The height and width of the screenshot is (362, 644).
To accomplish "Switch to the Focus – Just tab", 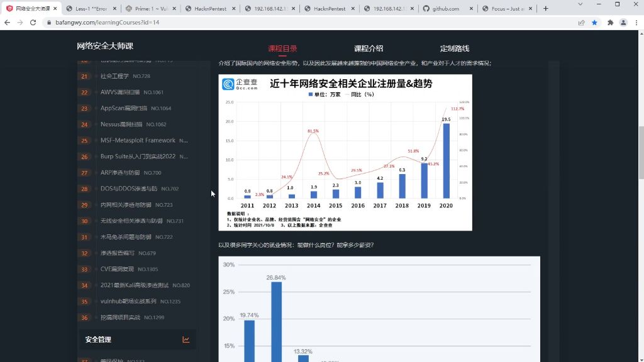I will tap(508, 8).
